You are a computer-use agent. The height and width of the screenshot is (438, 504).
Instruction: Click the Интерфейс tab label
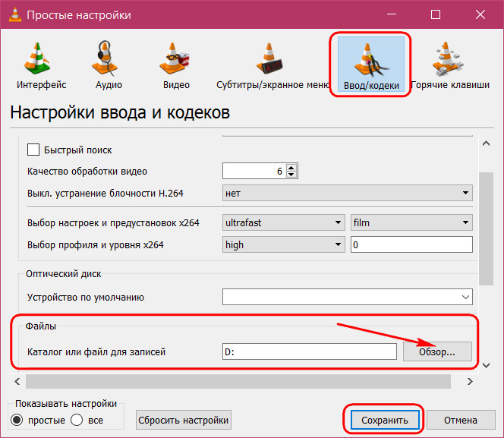pyautogui.click(x=42, y=85)
